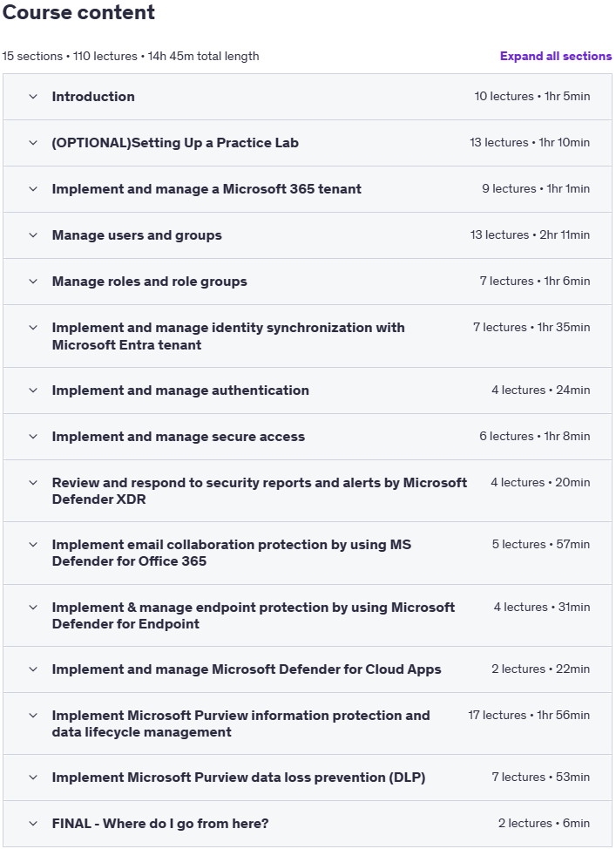Click '2 lectures • 6min' text

[544, 823]
